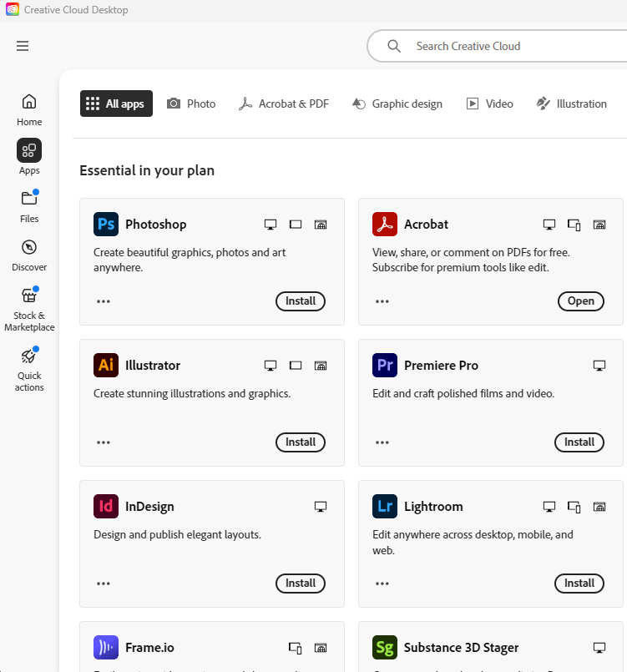Click the Frame.io app title

pos(149,647)
